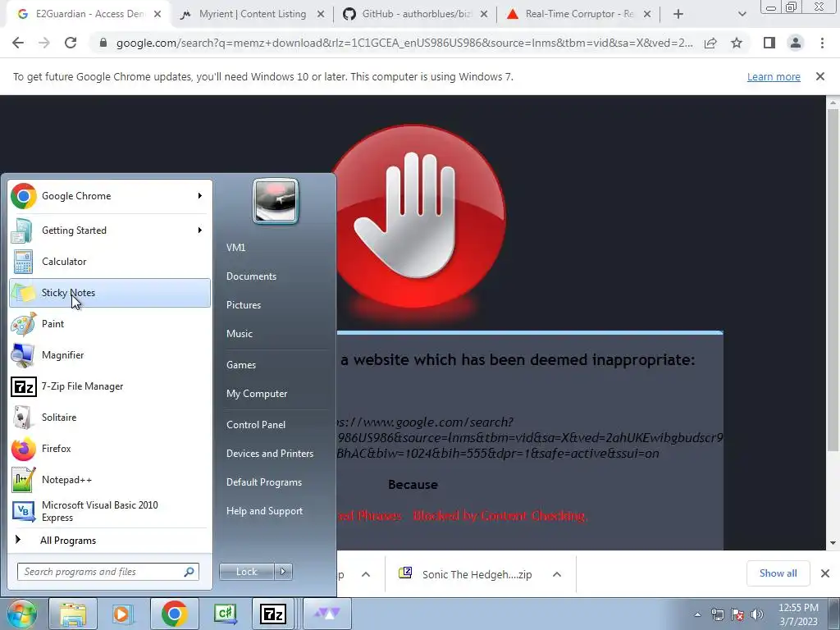Image resolution: width=840 pixels, height=630 pixels.
Task: Expand Getting Started submenu arrow
Action: (200, 231)
